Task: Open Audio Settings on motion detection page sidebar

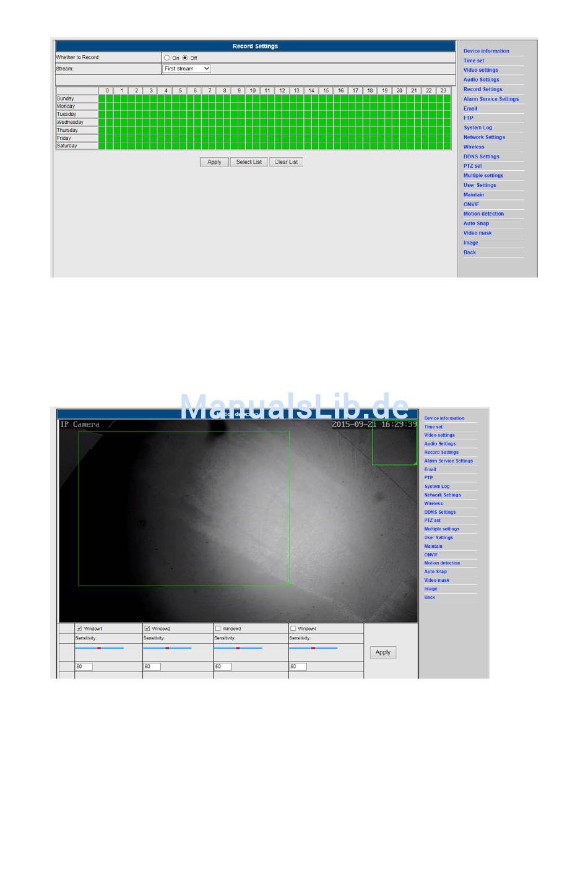Action: 440,444
